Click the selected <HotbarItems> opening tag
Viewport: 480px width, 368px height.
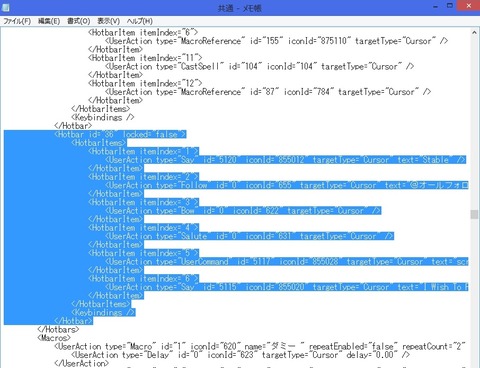(x=99, y=143)
